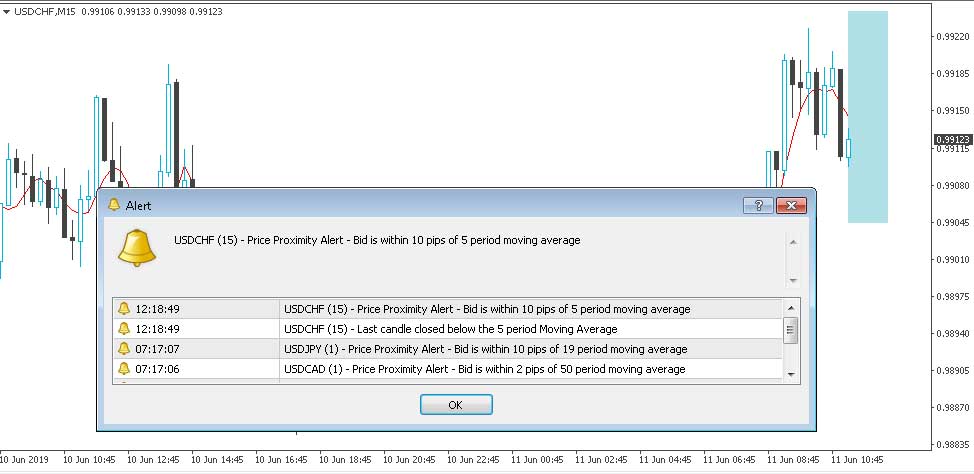Close the Alert dialog with the red X

click(792, 205)
